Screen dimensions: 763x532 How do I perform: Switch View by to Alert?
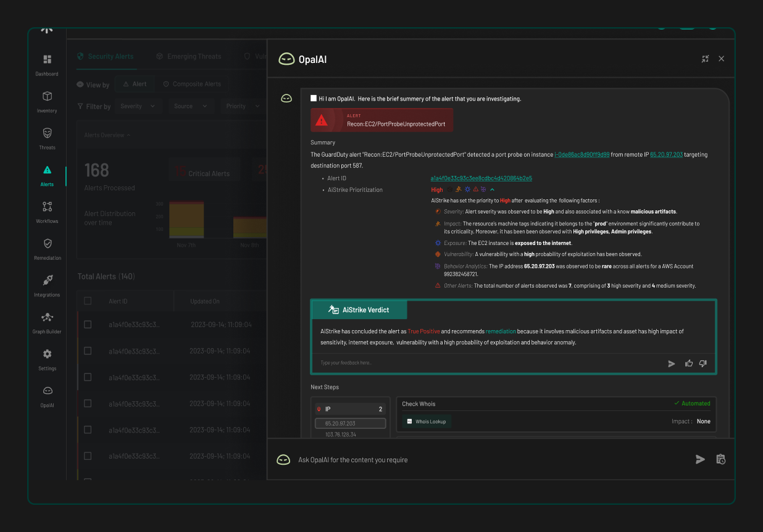(x=135, y=84)
